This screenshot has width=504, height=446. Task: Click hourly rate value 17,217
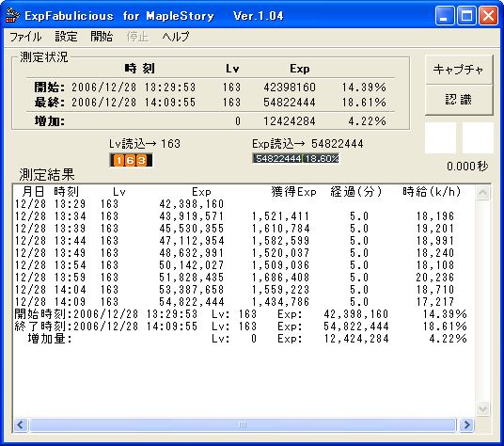pos(435,302)
